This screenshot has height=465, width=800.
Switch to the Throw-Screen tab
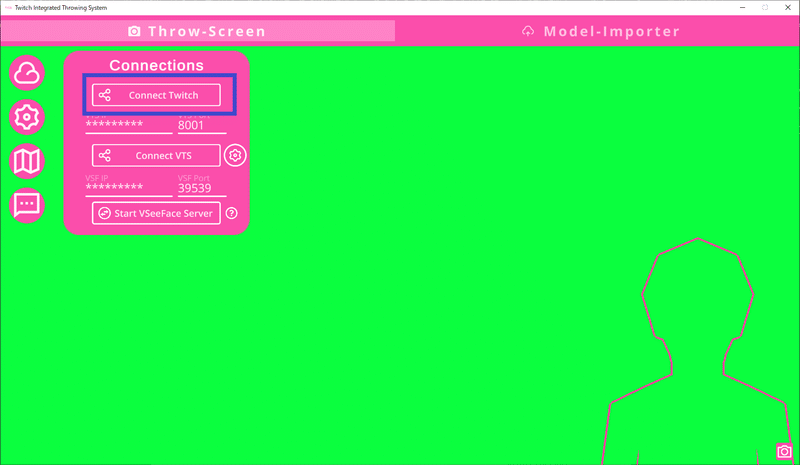point(197,31)
